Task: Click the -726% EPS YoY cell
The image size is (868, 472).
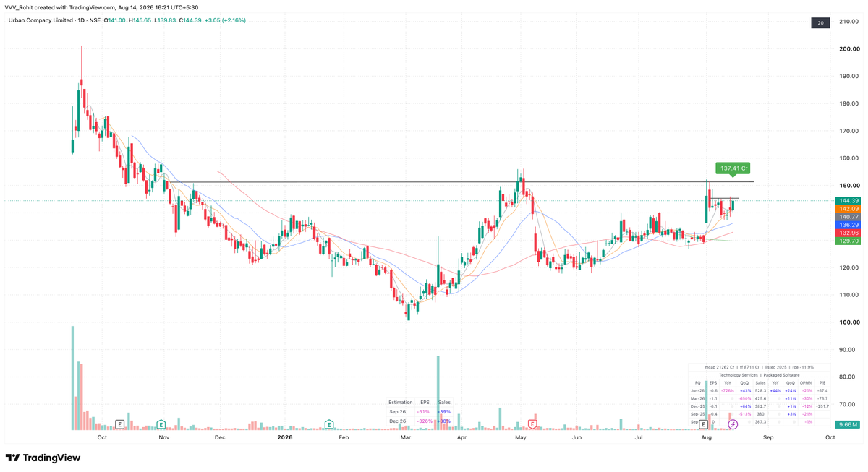Action: tap(728, 390)
